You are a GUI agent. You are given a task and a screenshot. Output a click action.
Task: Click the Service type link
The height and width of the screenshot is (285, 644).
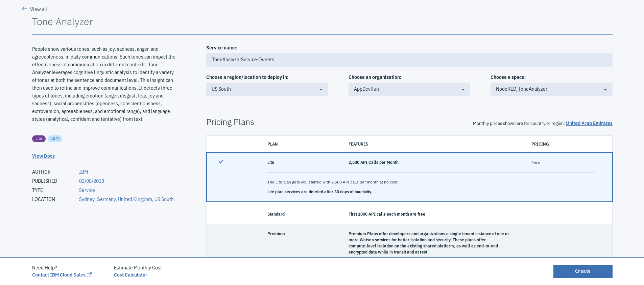(x=87, y=190)
